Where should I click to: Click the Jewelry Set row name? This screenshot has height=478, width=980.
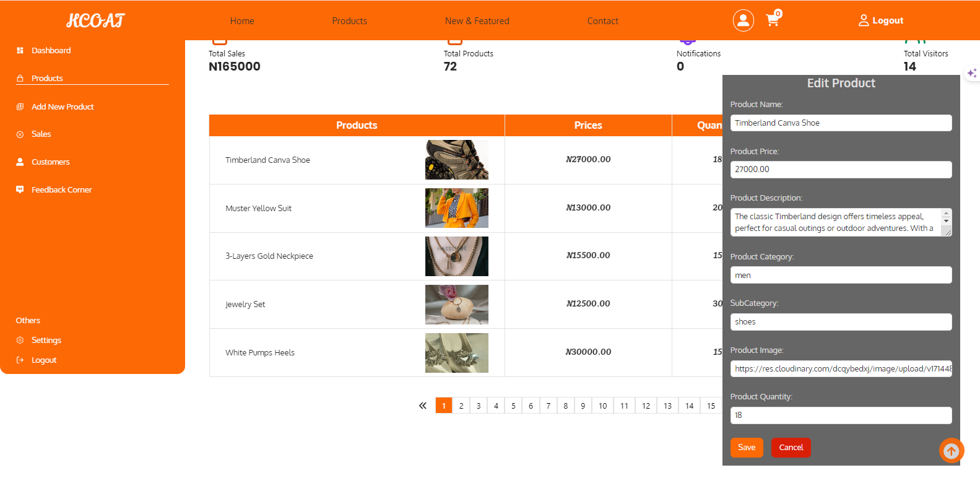(x=245, y=304)
